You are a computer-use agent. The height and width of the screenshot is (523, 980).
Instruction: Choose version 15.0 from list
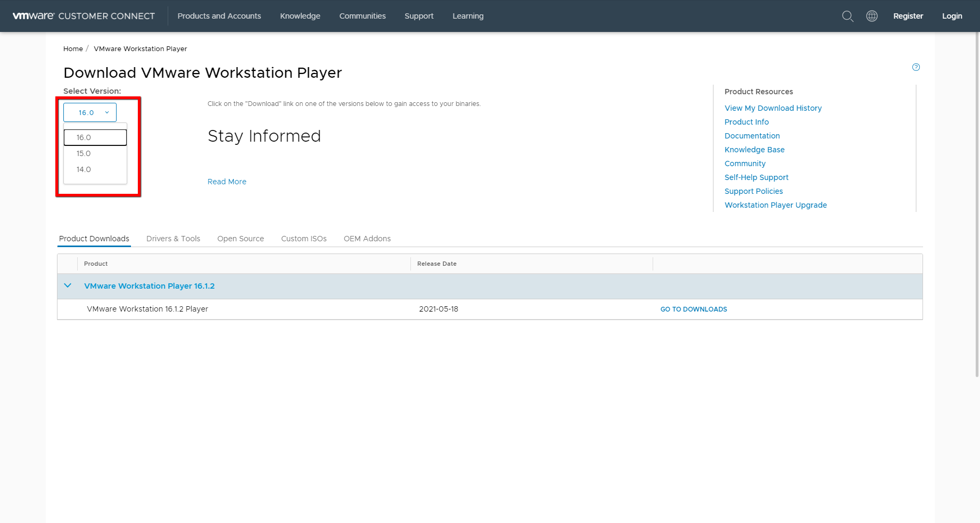coord(95,153)
